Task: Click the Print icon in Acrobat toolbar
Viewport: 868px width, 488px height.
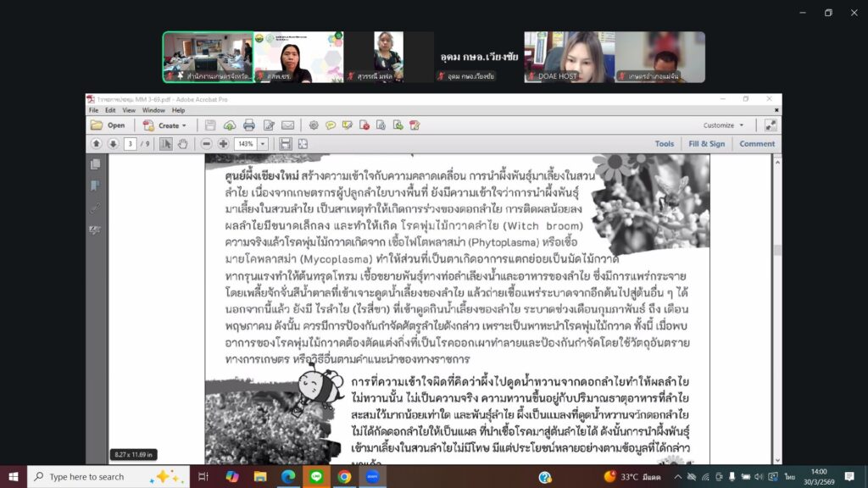Action: [249, 125]
